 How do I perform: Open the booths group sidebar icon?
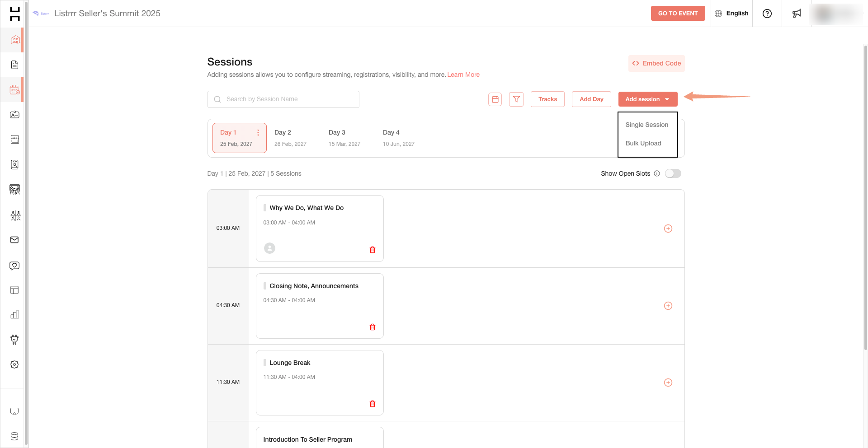click(x=15, y=190)
